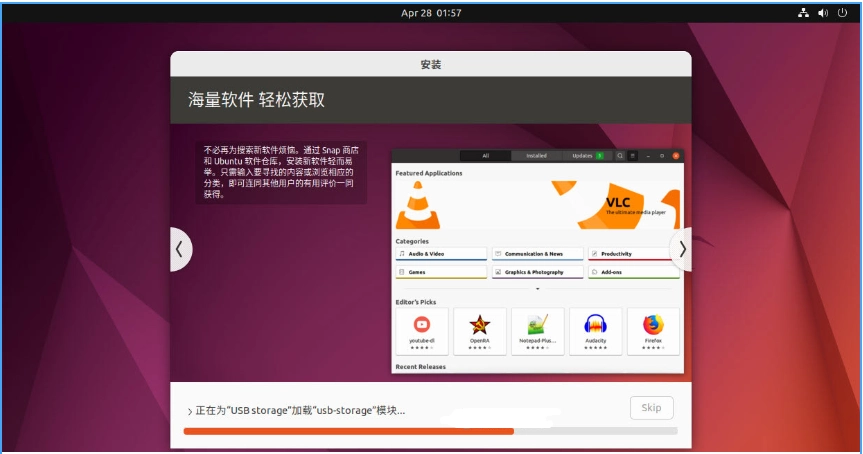Screen dimensions: 863x454
Task: Select the Audacity headphones app icon
Action: tap(596, 325)
